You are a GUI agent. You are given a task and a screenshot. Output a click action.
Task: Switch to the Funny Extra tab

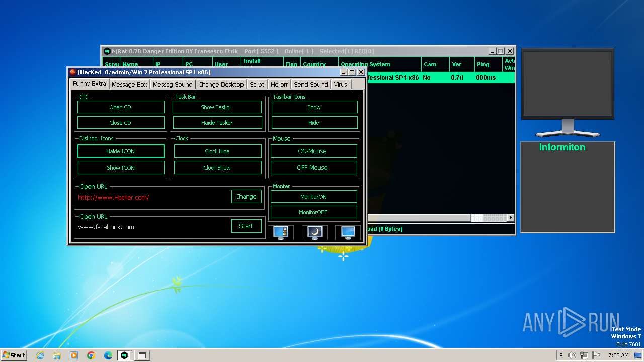(x=89, y=84)
